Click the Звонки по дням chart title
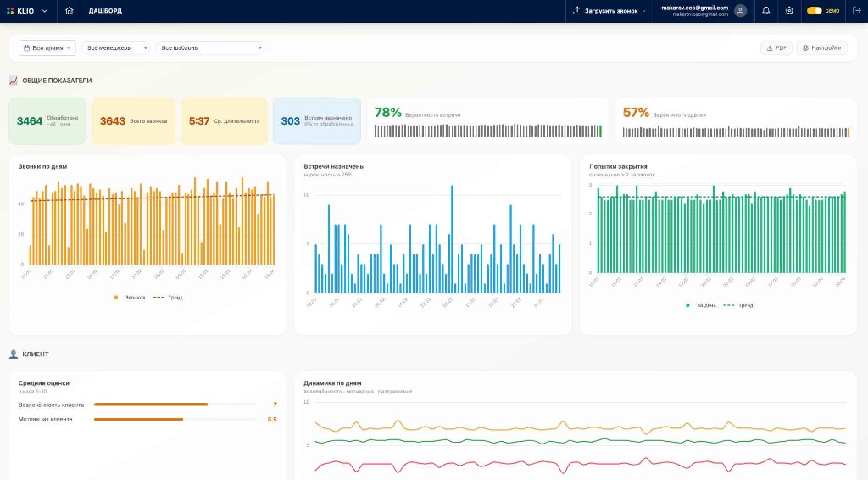Viewport: 868px width, 480px height. pos(42,167)
